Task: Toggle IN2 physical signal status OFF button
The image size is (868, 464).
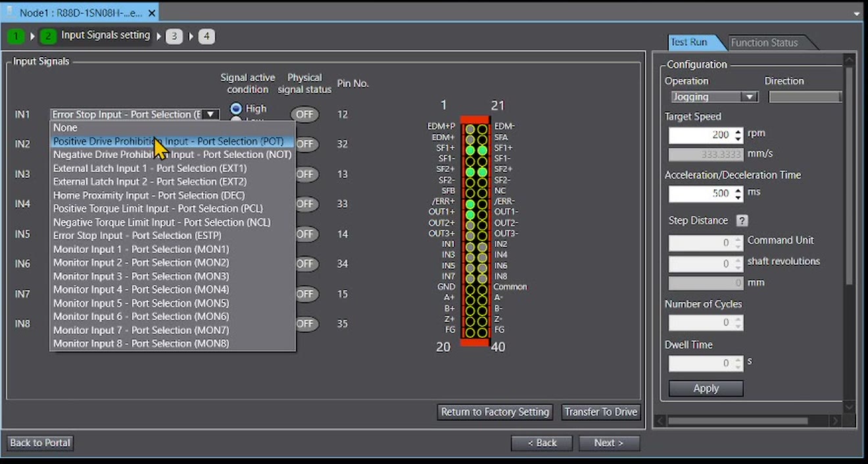Action: point(306,144)
